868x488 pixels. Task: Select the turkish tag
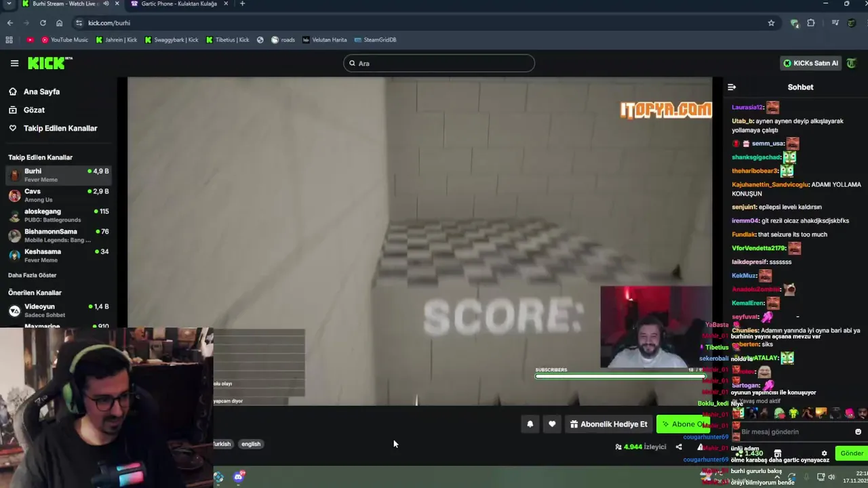click(x=222, y=444)
